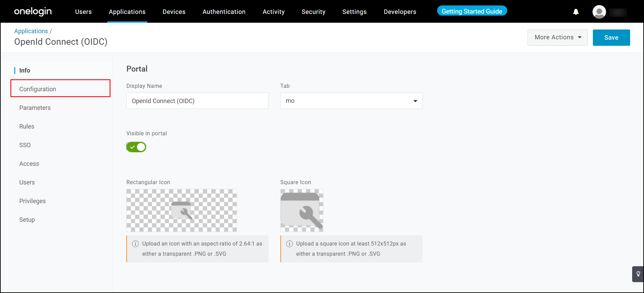
Task: Click the square icon info symbol
Action: point(289,244)
